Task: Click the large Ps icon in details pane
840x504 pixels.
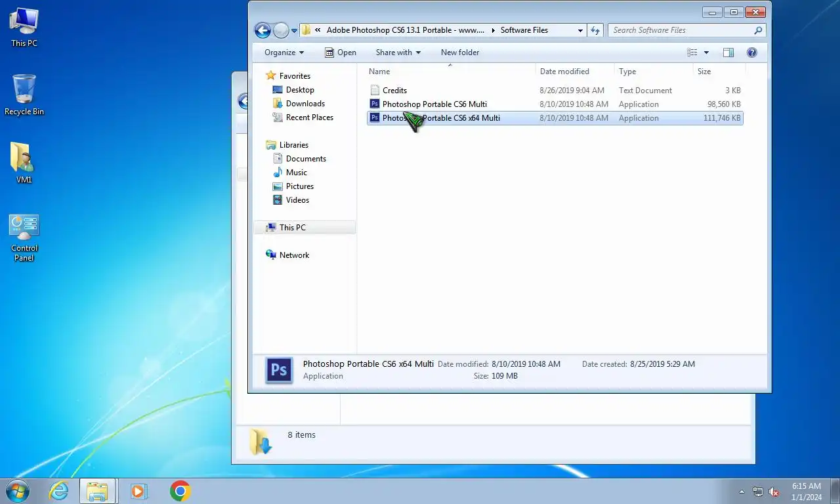Action: (279, 370)
